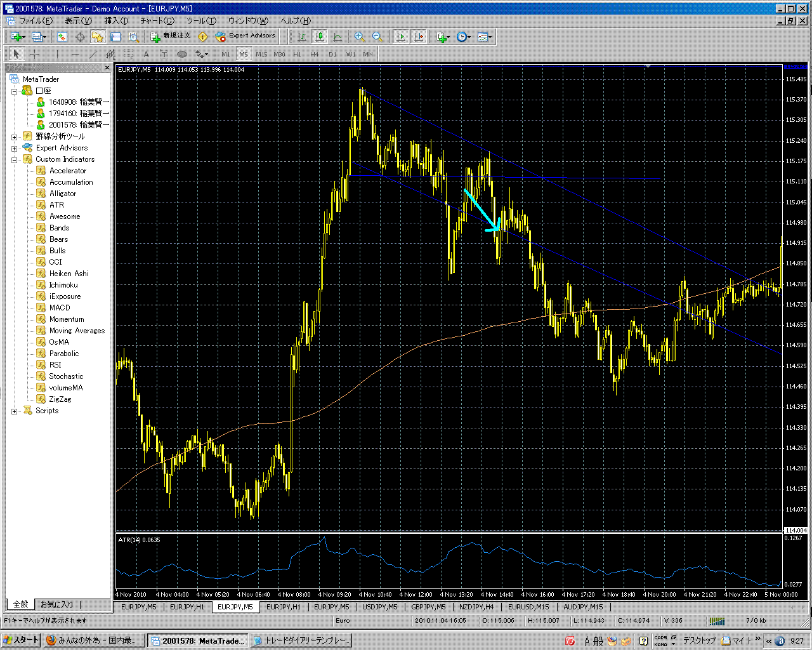Toggle Expert Advisors on or off
This screenshot has height=650, width=812.
coord(246,36)
